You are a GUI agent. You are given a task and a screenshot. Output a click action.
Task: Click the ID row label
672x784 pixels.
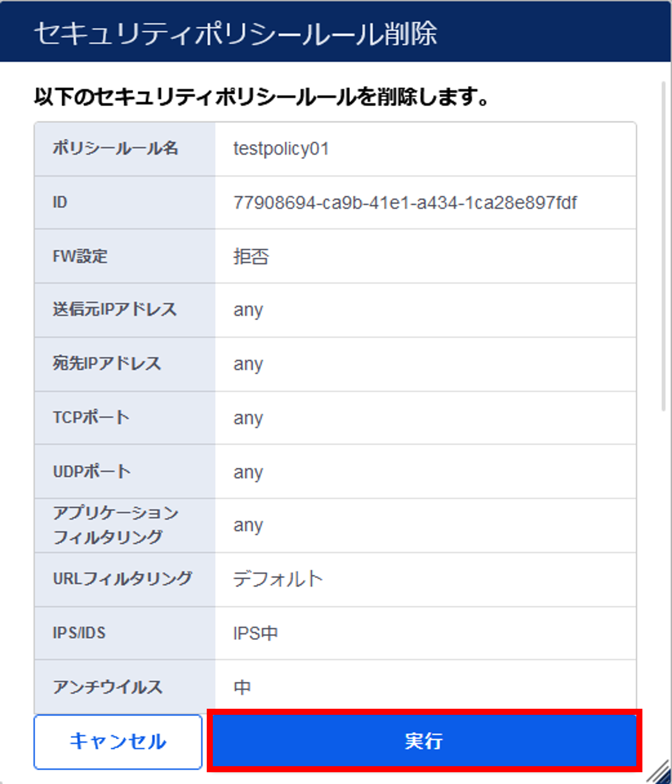tap(60, 202)
